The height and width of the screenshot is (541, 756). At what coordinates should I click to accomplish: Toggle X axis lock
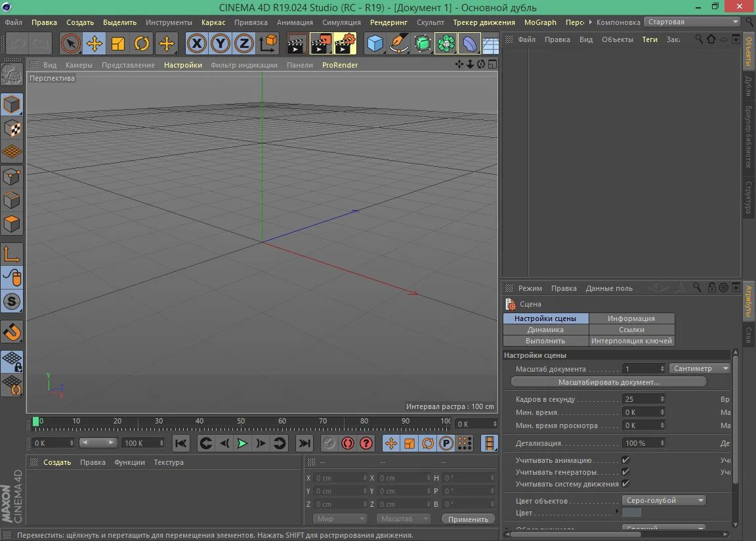point(197,44)
